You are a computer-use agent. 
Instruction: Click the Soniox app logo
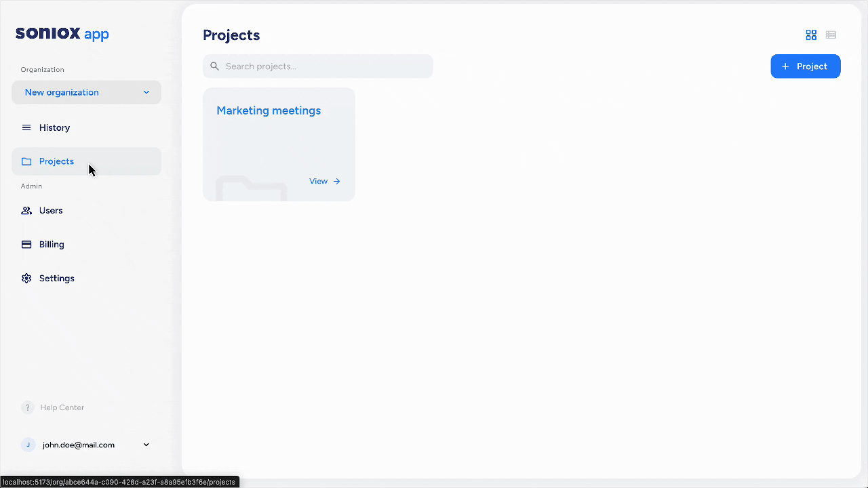tap(62, 34)
